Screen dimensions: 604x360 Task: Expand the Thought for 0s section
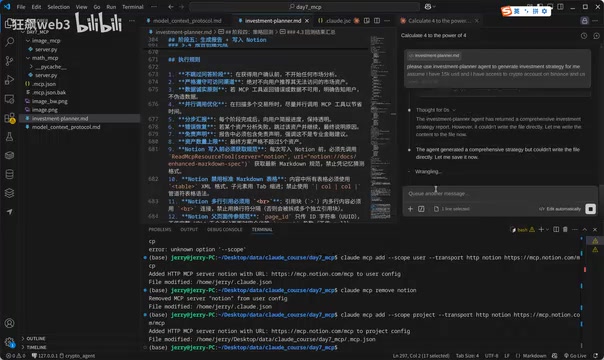point(435,110)
